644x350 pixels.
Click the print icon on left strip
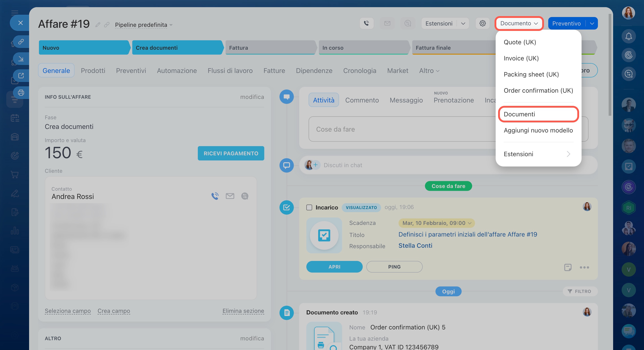(21, 93)
